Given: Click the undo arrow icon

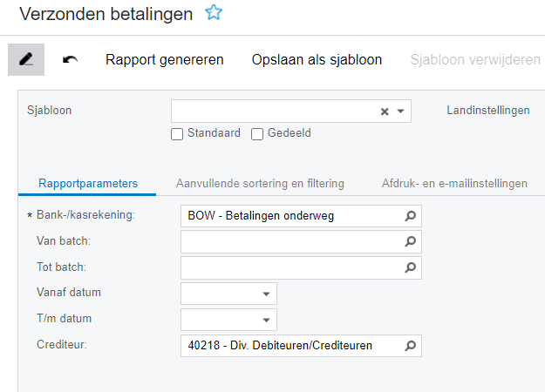Looking at the screenshot, I should click(x=70, y=60).
